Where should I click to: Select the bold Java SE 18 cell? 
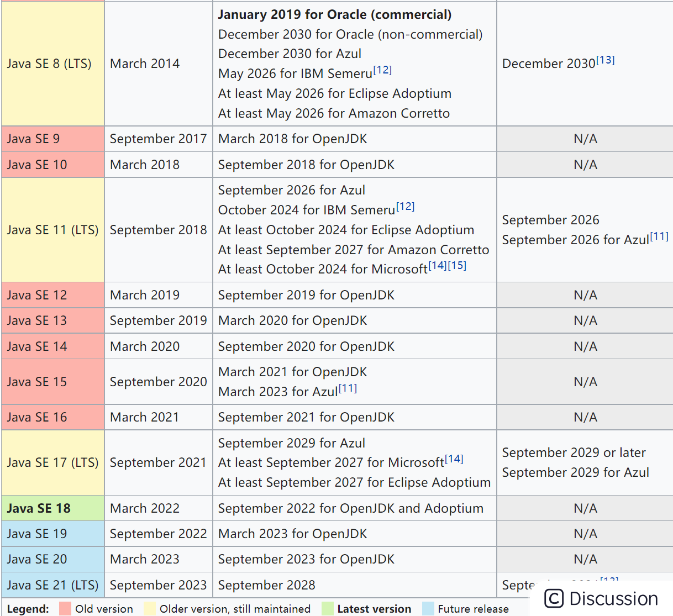pos(53,508)
